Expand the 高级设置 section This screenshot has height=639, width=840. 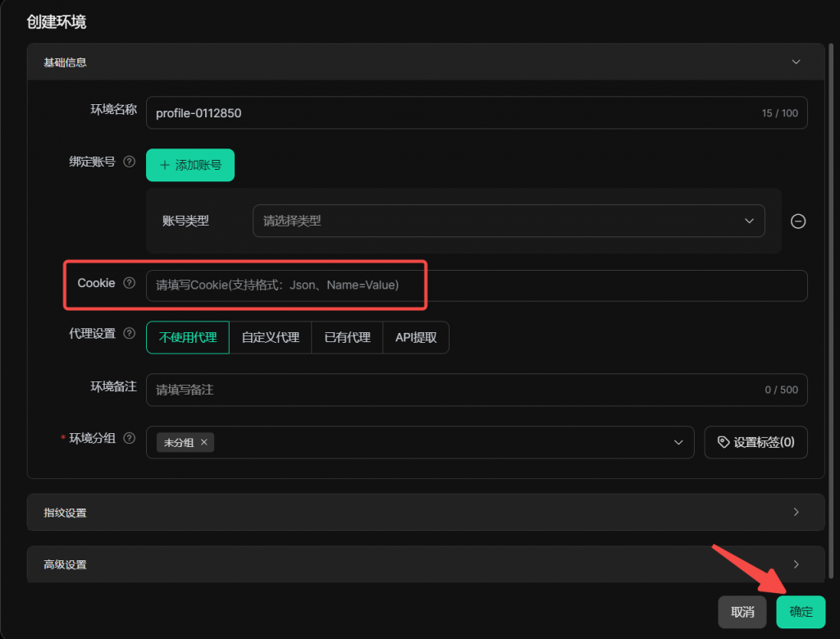pos(795,564)
